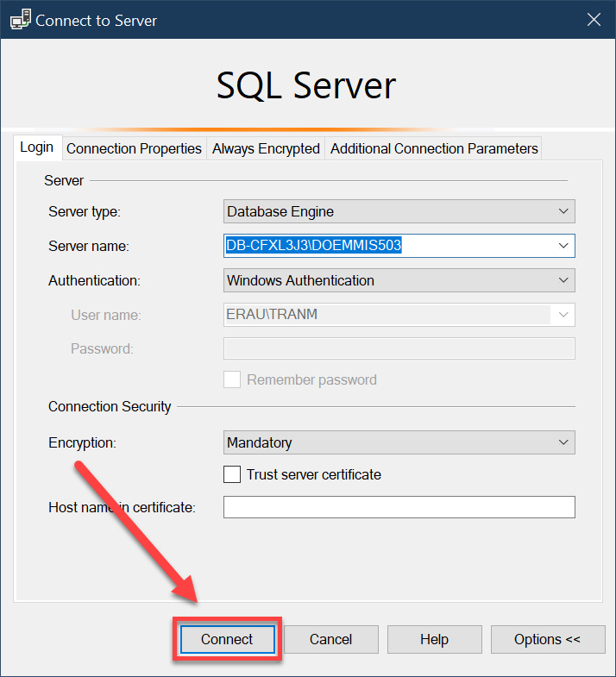The image size is (616, 677).
Task: Click the Server type label
Action: coord(85,211)
